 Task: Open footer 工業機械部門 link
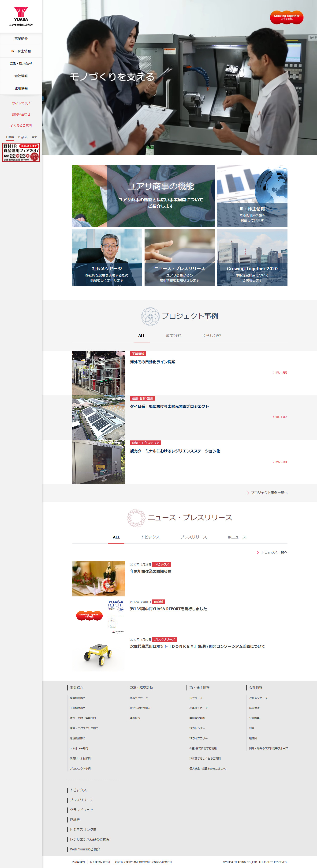point(77,708)
